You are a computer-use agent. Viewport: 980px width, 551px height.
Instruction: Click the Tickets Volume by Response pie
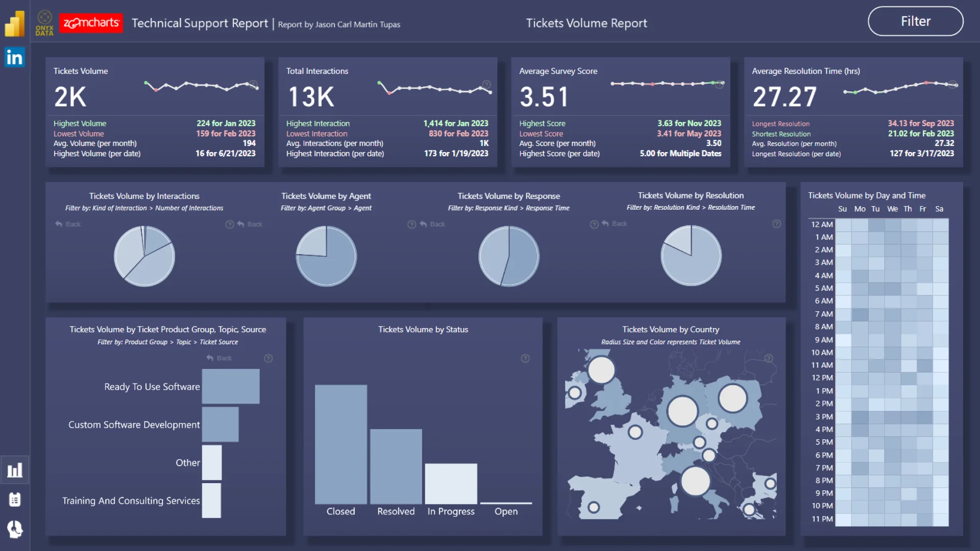click(x=509, y=256)
